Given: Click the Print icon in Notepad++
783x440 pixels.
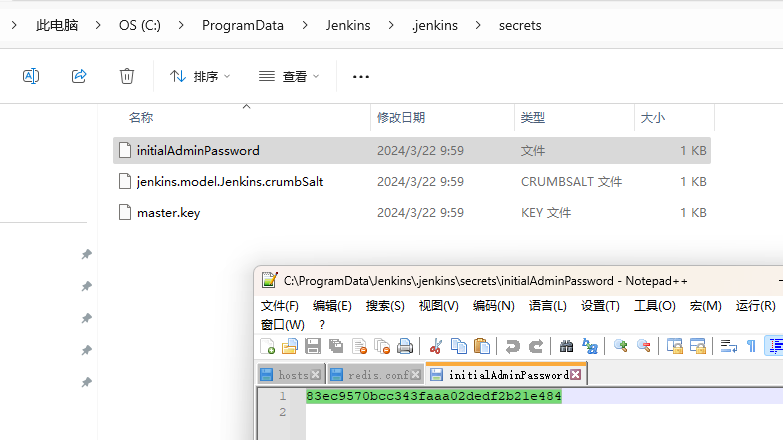Looking at the screenshot, I should [x=405, y=346].
